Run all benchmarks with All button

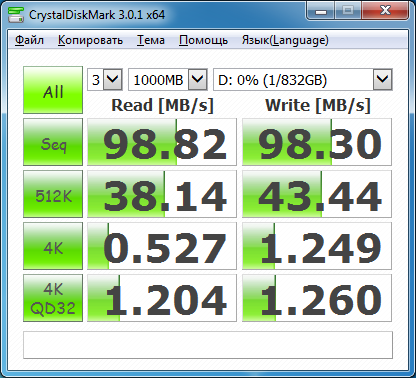tap(53, 90)
